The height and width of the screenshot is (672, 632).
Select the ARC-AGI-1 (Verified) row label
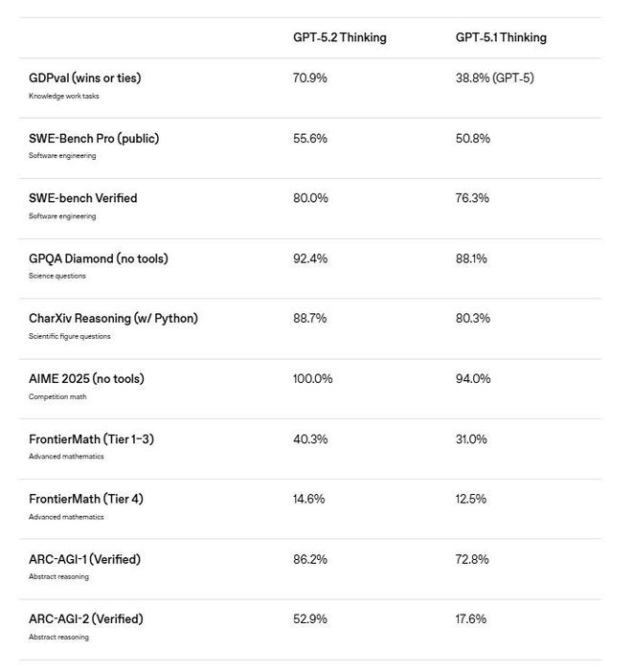84,559
